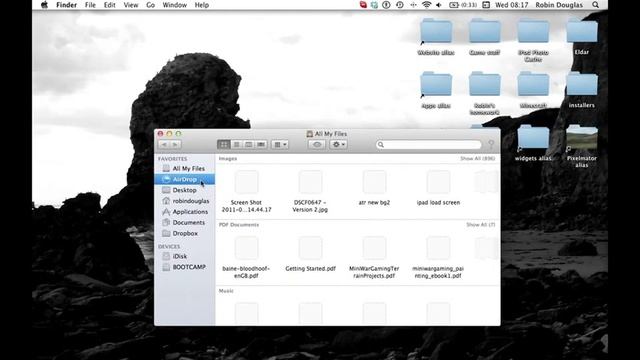Select AirDrop in the Finder sidebar
The height and width of the screenshot is (360, 640).
pos(184,179)
